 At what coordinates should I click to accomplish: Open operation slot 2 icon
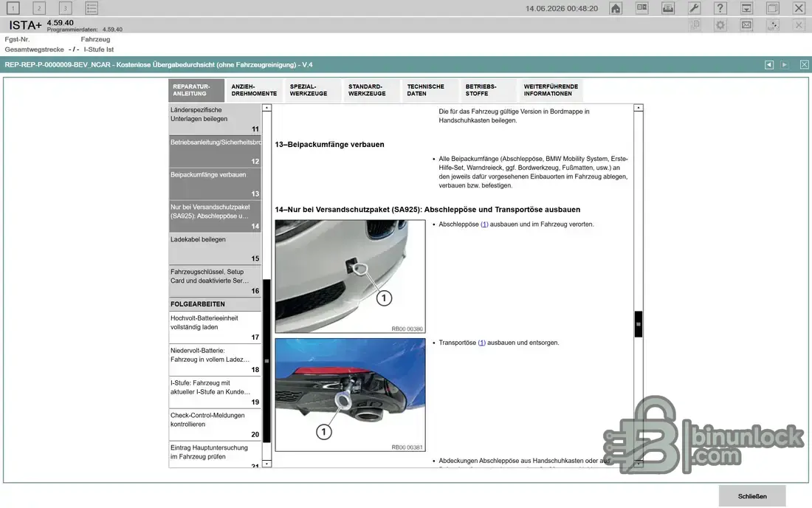click(x=39, y=8)
